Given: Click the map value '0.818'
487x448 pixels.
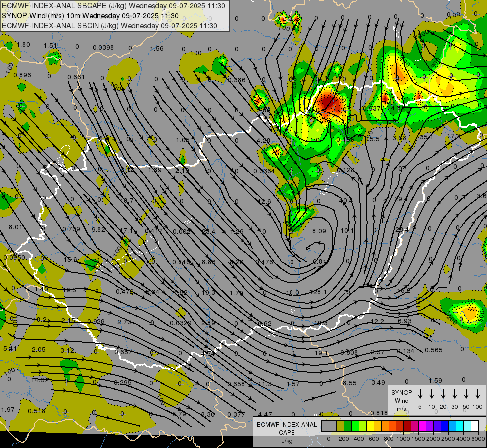Looking at the screenshot, I should point(379,413).
